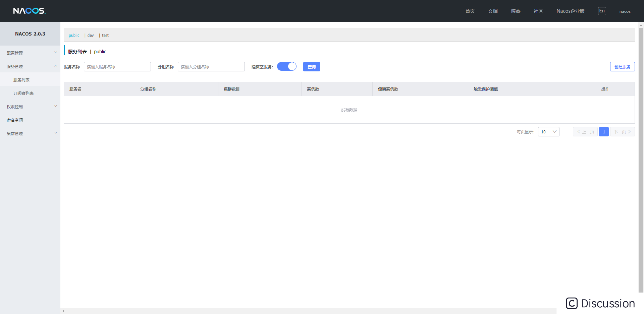Click the 集群数目 column header
This screenshot has width=644, height=314.
260,89
